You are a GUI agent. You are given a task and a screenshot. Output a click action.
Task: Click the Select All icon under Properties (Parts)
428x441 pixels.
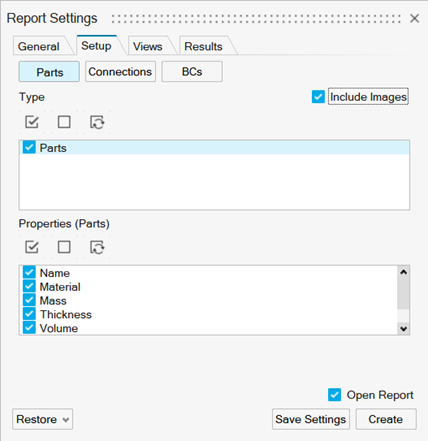[x=32, y=247]
